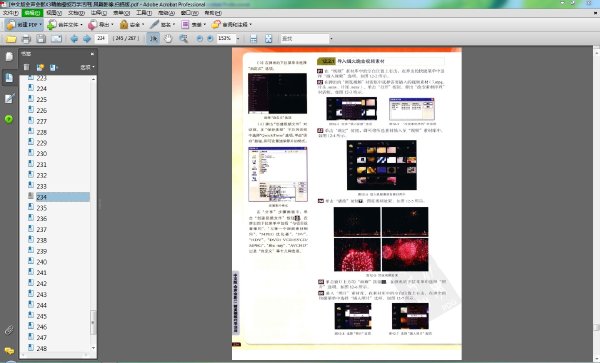Toggle fit-width scrolling page view
600x363 pixels.
253,39
